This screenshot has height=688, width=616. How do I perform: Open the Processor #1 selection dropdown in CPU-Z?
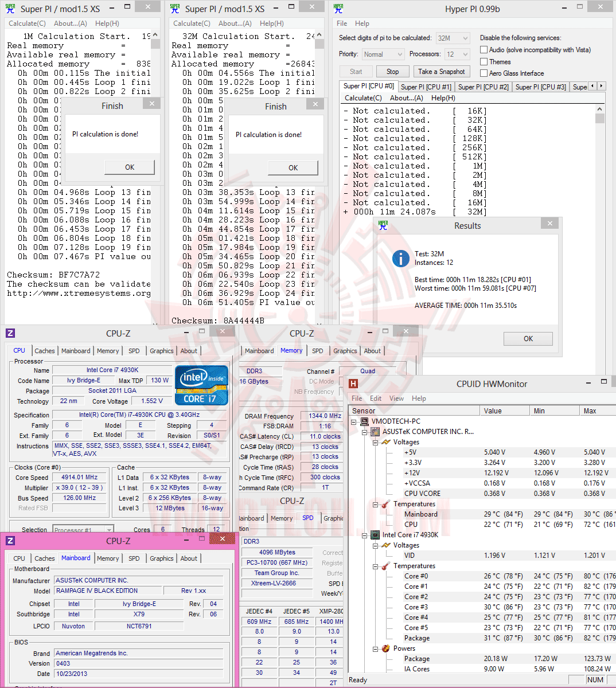83,530
